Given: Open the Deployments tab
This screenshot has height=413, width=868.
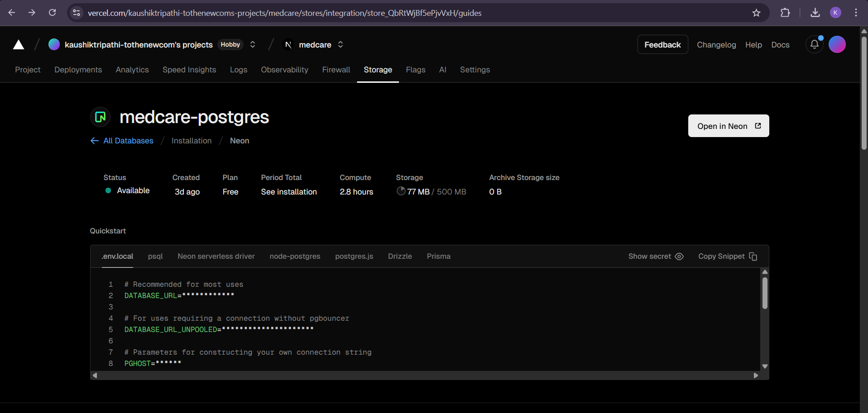Looking at the screenshot, I should pyautogui.click(x=78, y=70).
